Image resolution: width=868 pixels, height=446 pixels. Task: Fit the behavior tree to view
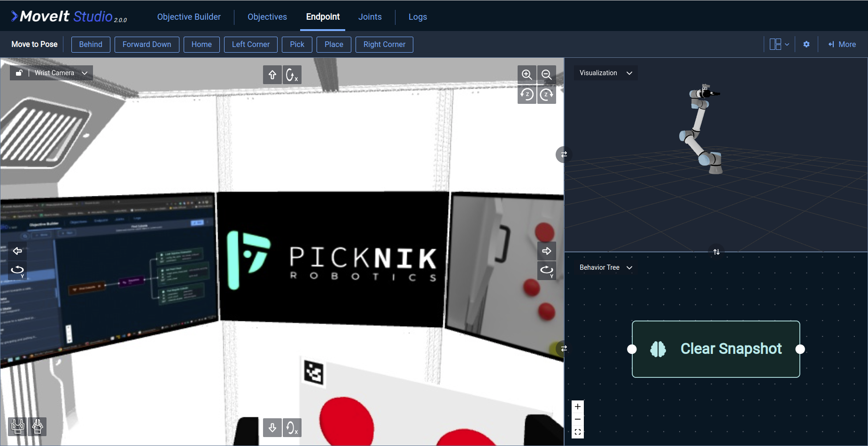click(x=578, y=432)
